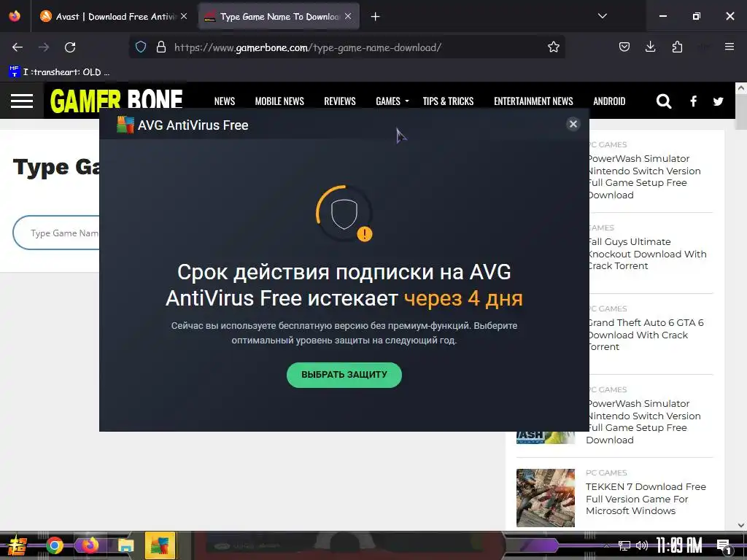Open the extensions puzzle icon
Viewport: 747px width, 560px height.
point(677,47)
